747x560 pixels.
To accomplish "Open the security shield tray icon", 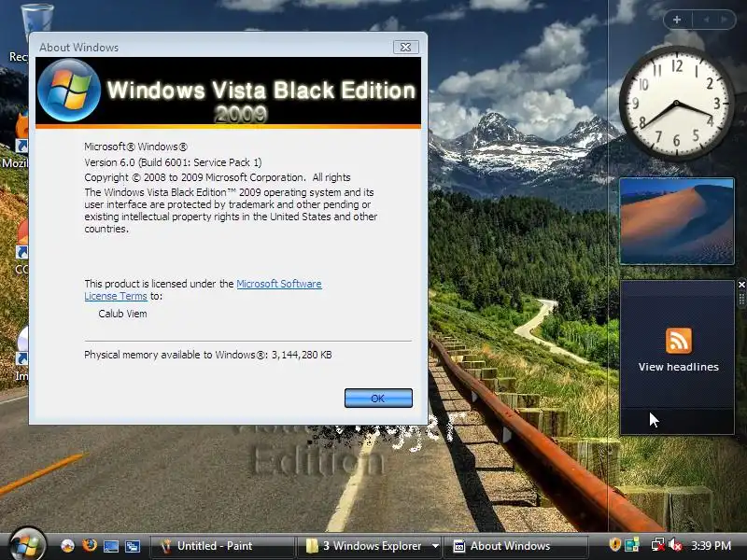I will (615, 544).
